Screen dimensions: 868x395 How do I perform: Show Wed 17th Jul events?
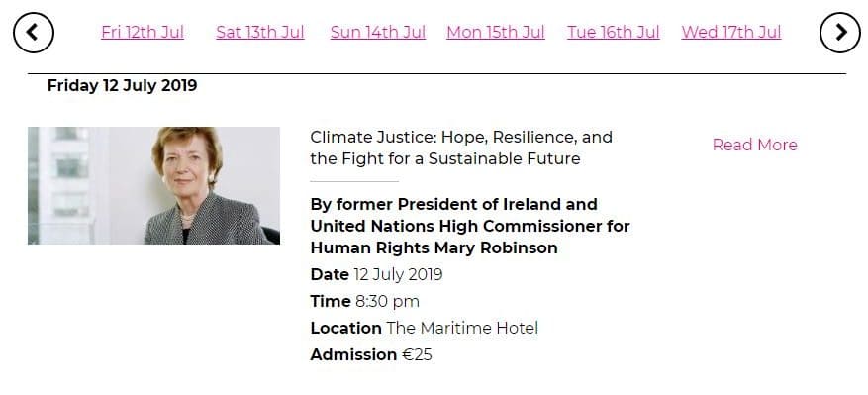point(731,32)
